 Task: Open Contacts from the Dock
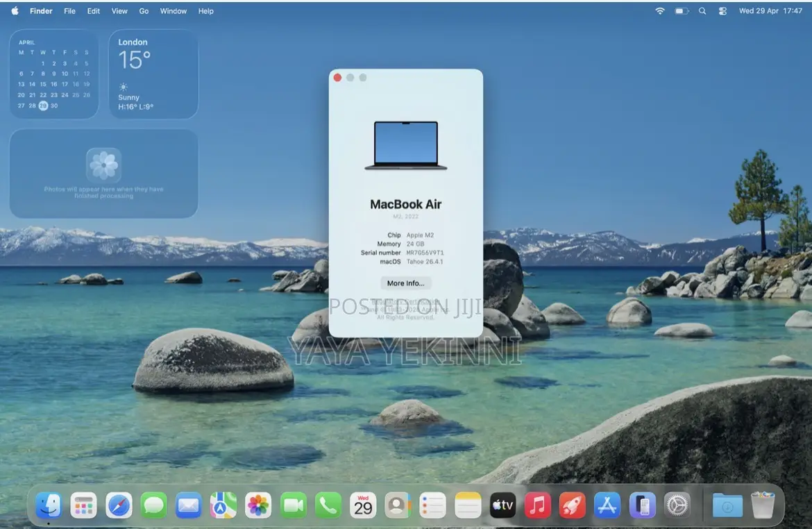coord(398,505)
